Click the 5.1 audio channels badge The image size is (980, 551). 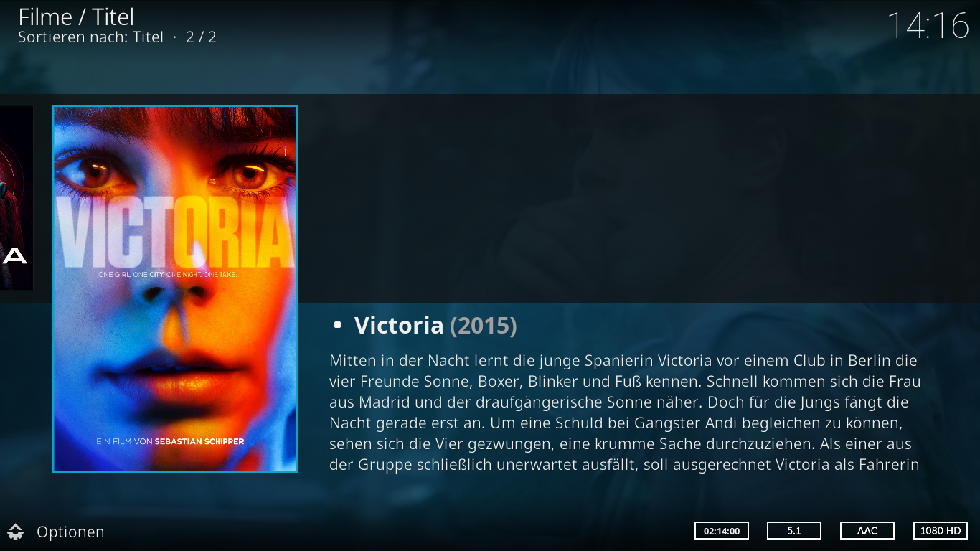pos(794,531)
